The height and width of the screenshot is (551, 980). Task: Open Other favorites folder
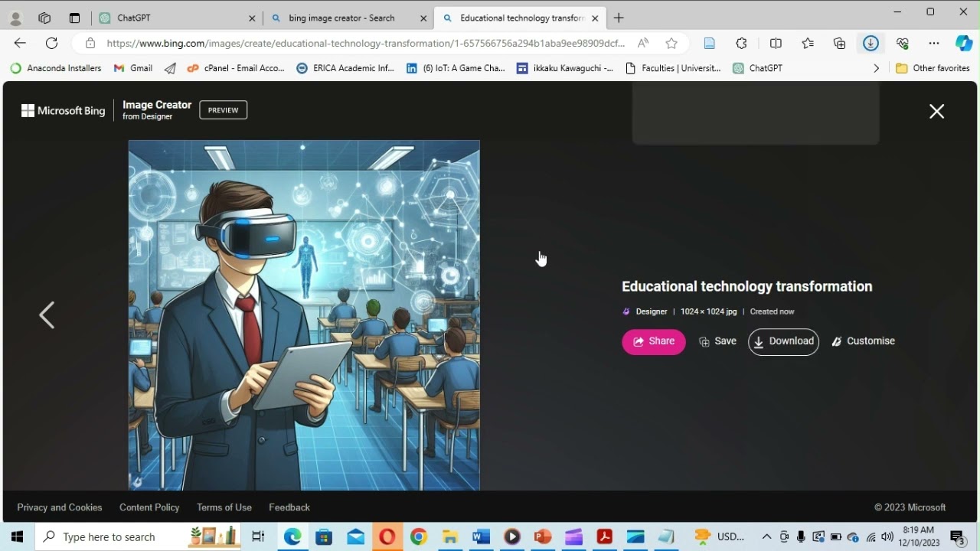click(x=933, y=68)
